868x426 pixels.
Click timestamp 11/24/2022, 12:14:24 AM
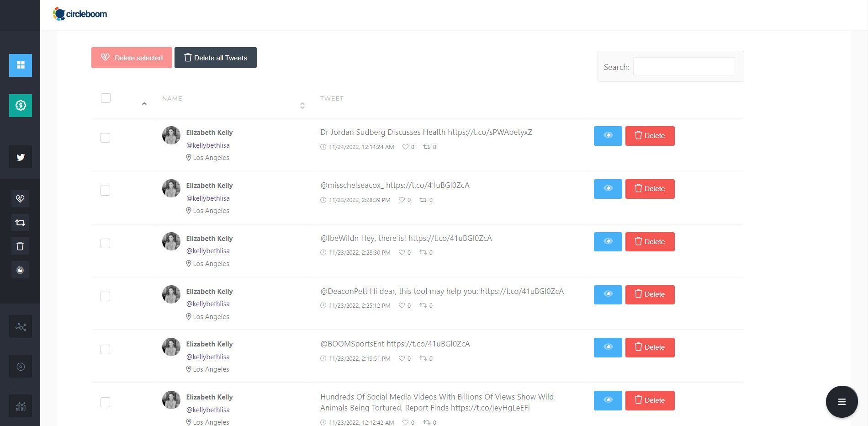[x=361, y=147]
